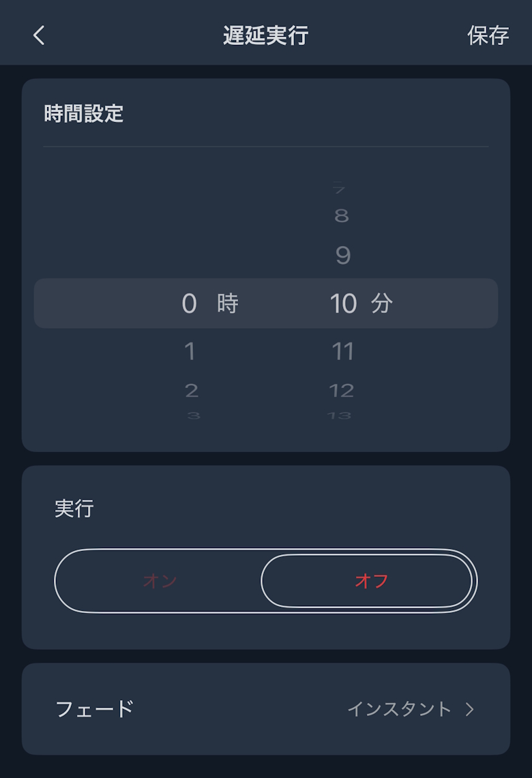The image size is (532, 778).
Task: Pick 11 in the minutes wheel
Action: tap(342, 352)
